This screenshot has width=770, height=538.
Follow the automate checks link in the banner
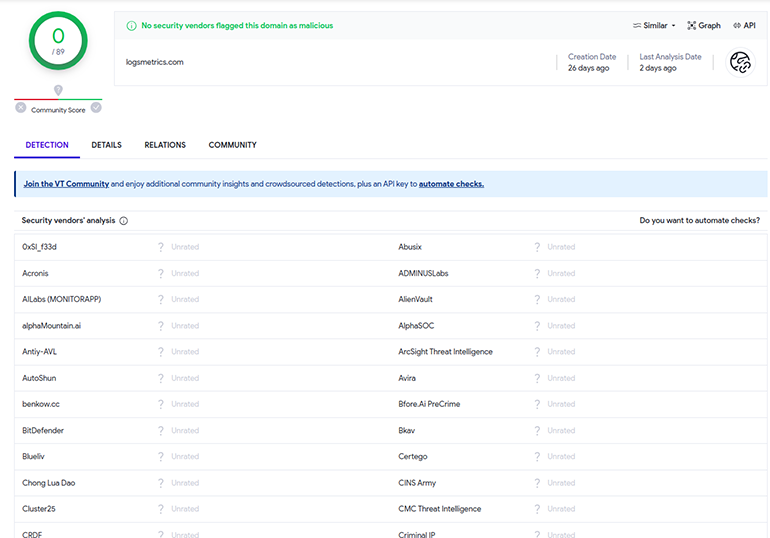(x=451, y=184)
